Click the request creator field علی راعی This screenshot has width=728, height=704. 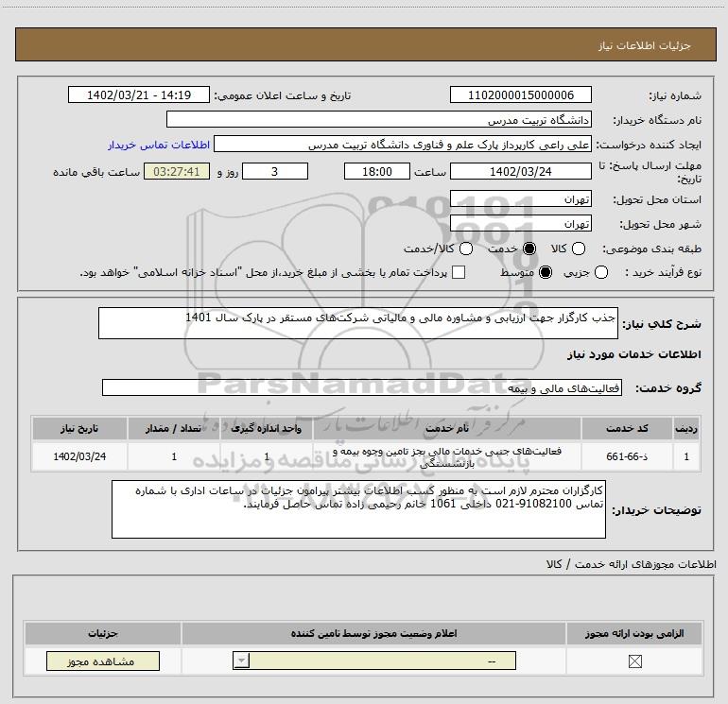[403, 145]
